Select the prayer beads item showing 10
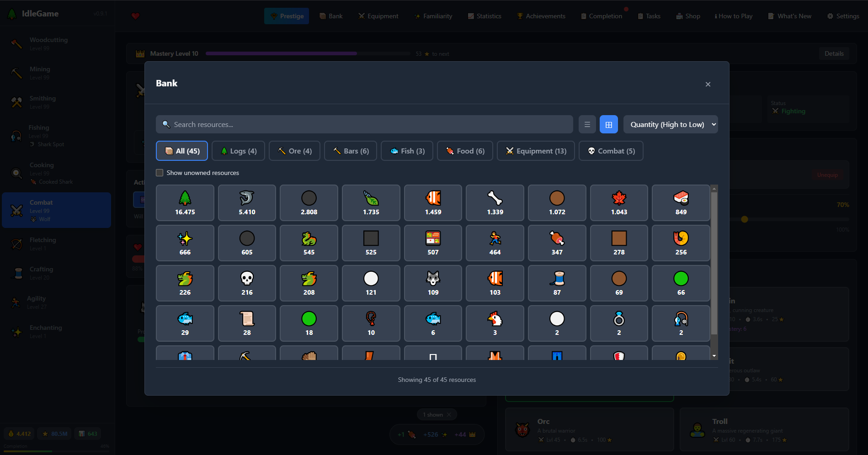The image size is (868, 455). click(371, 323)
